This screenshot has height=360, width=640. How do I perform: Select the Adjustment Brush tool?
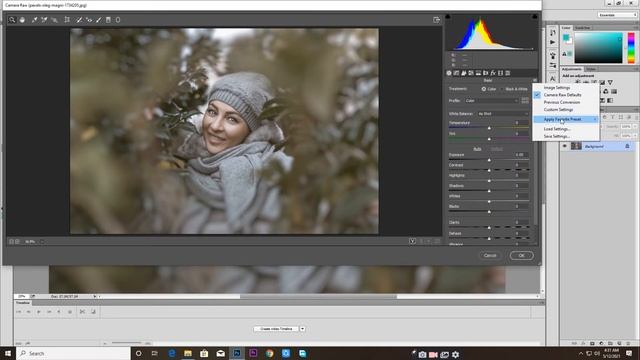[x=99, y=20]
